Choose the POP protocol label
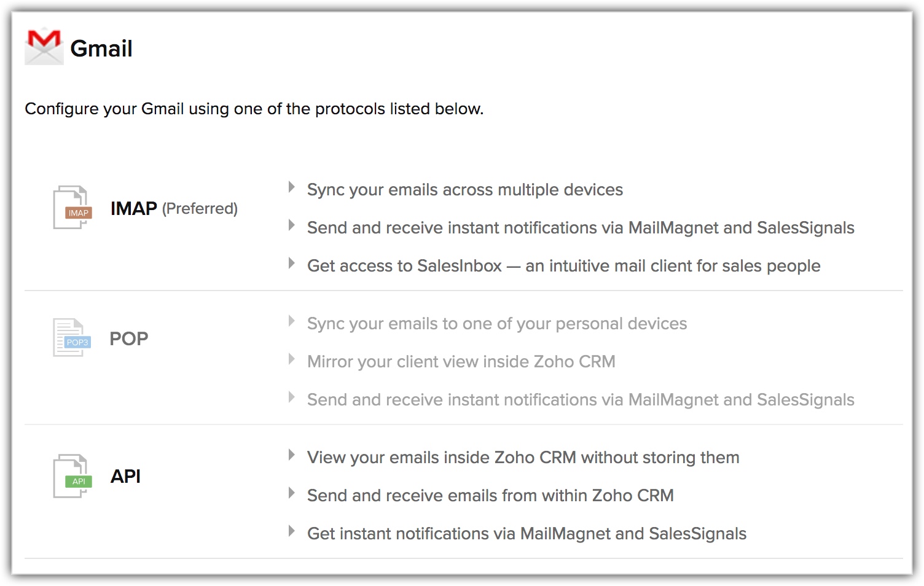924x586 pixels. click(129, 339)
